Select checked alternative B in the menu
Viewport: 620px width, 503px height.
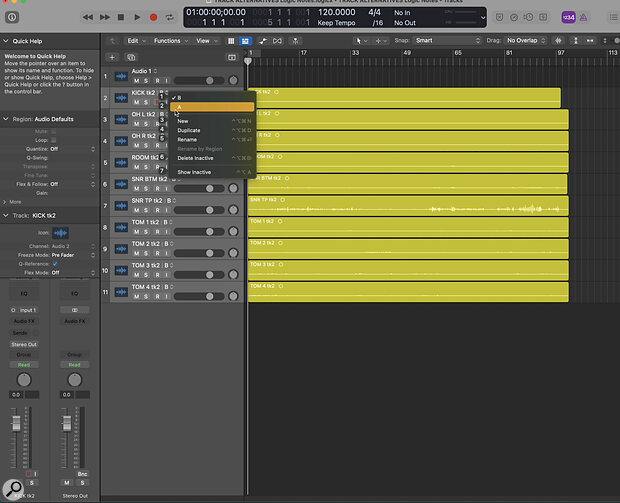point(212,98)
